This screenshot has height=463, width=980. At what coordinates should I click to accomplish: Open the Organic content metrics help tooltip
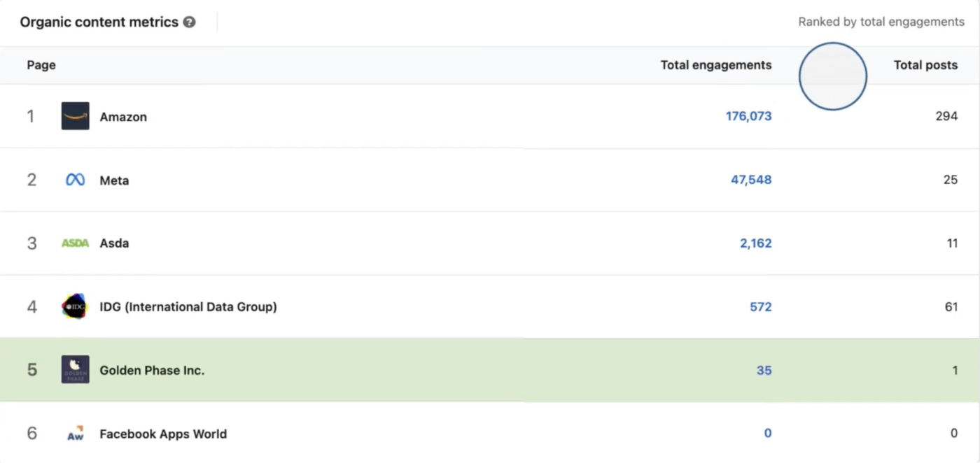189,22
